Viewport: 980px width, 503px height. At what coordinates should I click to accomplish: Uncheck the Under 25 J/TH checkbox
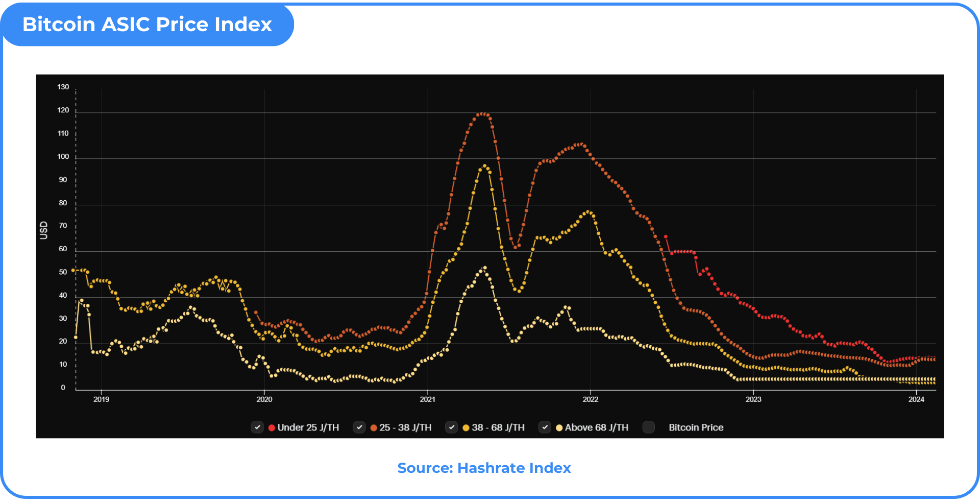[x=257, y=427]
